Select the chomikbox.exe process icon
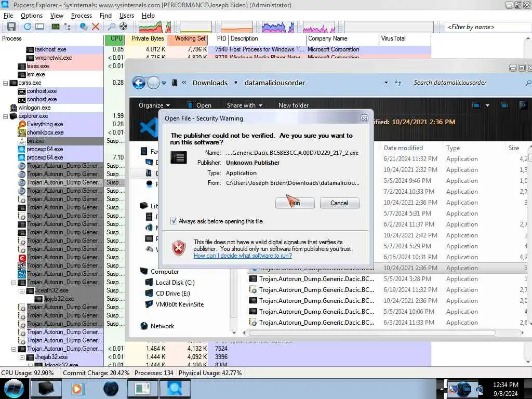This screenshot has width=532, height=399. click(x=22, y=132)
